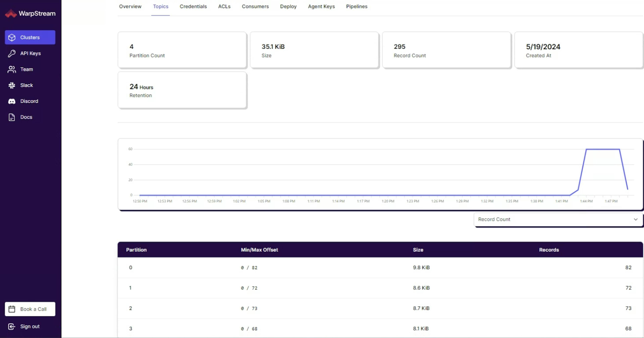Switch to the Consumers tab
644x338 pixels.
click(255, 7)
